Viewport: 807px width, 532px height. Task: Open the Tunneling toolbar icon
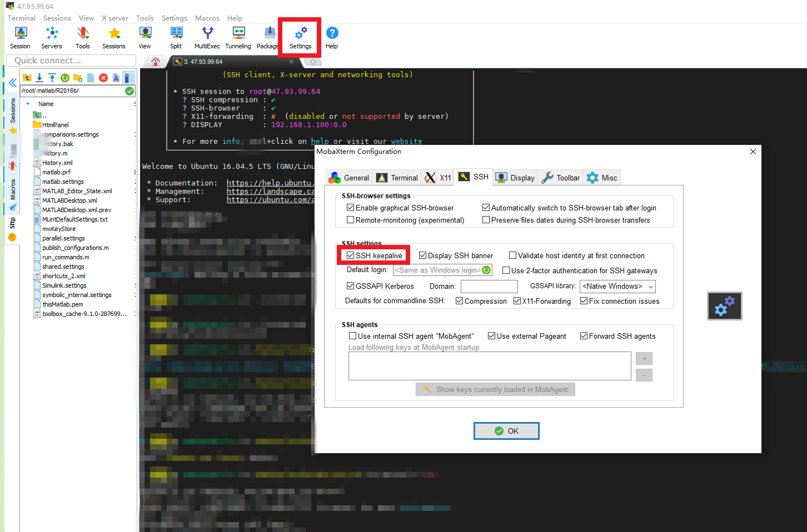click(238, 38)
